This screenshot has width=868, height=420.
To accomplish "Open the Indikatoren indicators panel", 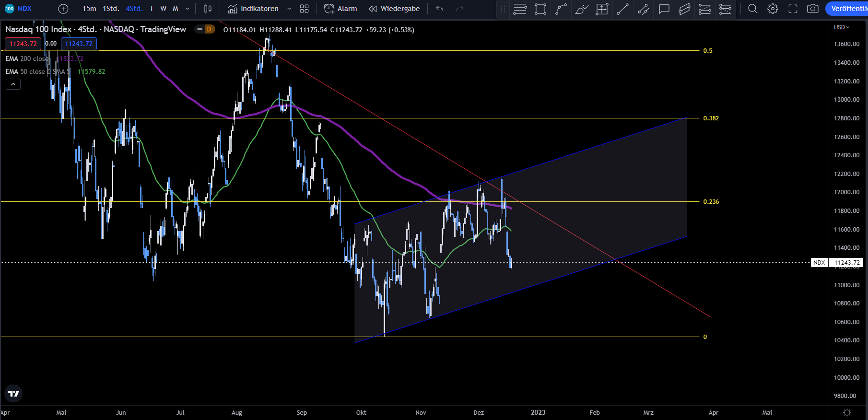I will [x=253, y=9].
